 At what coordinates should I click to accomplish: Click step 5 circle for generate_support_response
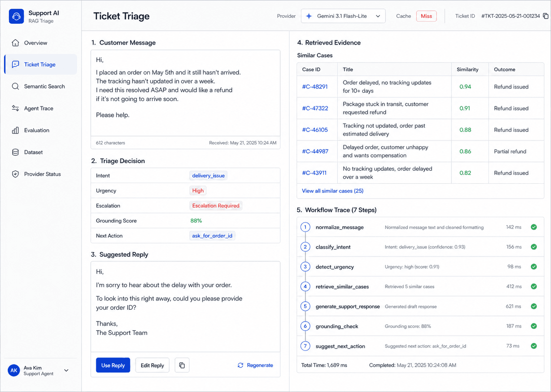(x=305, y=306)
